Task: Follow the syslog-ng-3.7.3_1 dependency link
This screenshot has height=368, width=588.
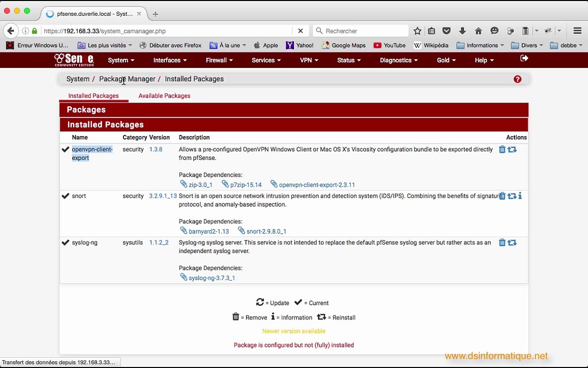Action: pos(211,278)
